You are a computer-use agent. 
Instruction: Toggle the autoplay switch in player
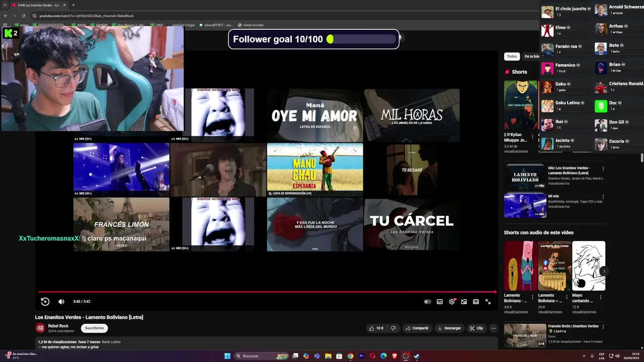click(428, 302)
